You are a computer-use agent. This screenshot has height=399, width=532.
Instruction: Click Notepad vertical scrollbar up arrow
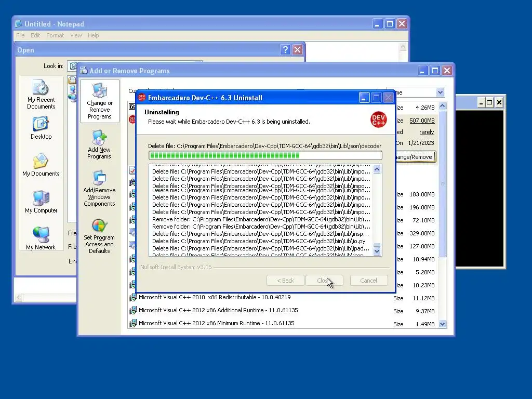tap(403, 46)
